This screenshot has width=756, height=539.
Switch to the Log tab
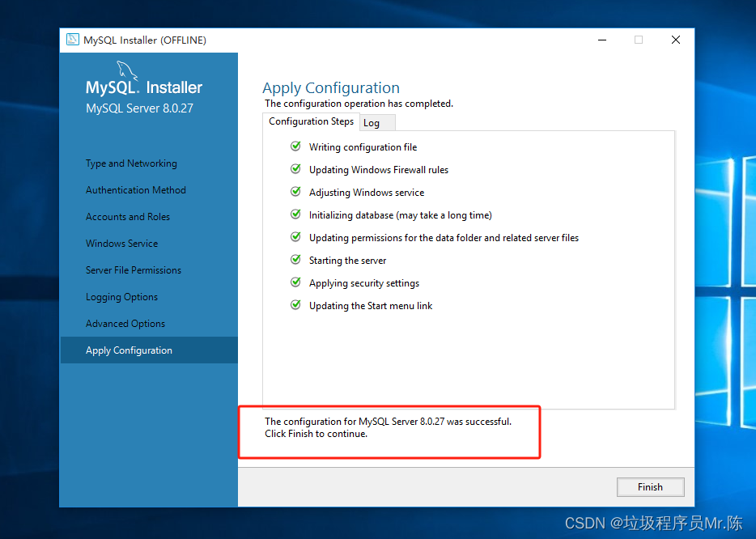[x=377, y=122]
